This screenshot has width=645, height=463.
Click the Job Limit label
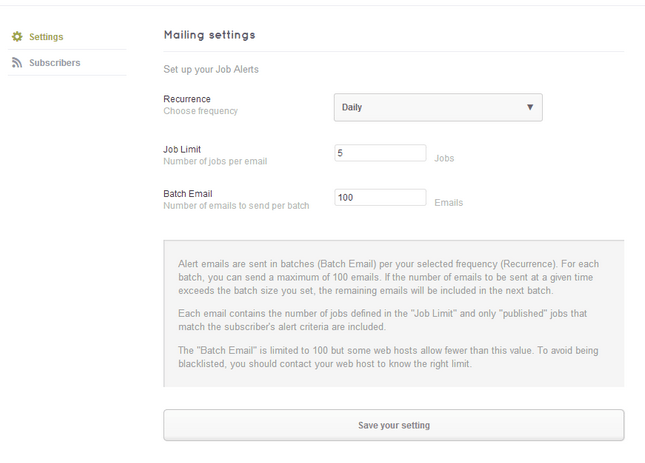[182, 149]
